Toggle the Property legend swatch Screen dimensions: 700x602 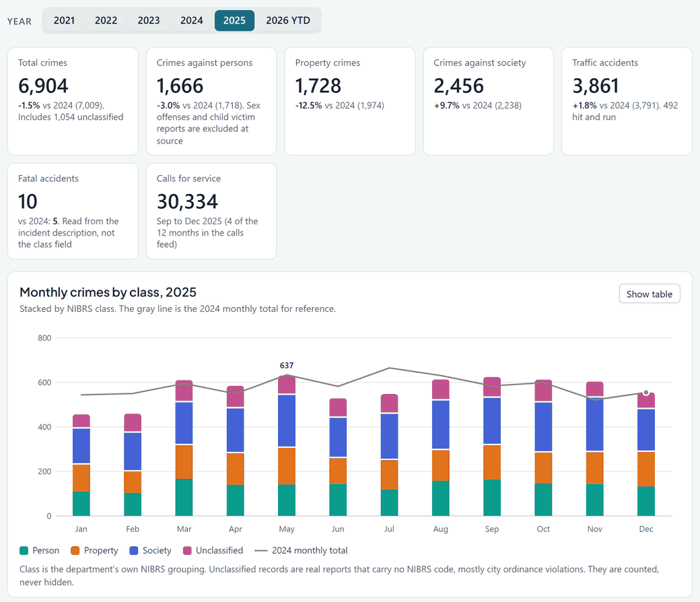point(75,551)
